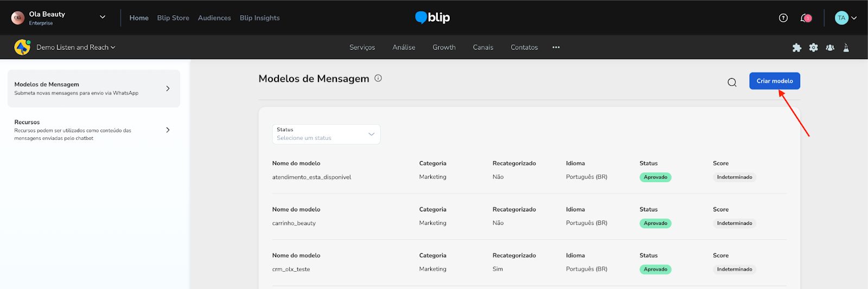The width and height of the screenshot is (868, 289).
Task: Open the settings gear icon
Action: click(813, 48)
